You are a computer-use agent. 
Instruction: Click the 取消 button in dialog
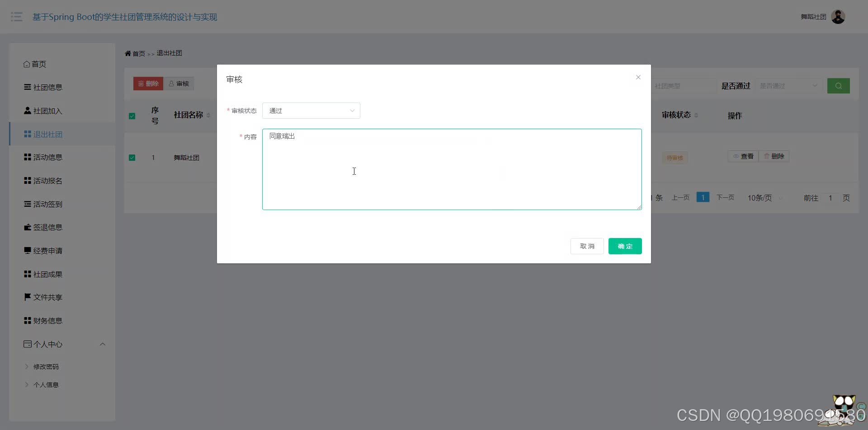(x=587, y=246)
